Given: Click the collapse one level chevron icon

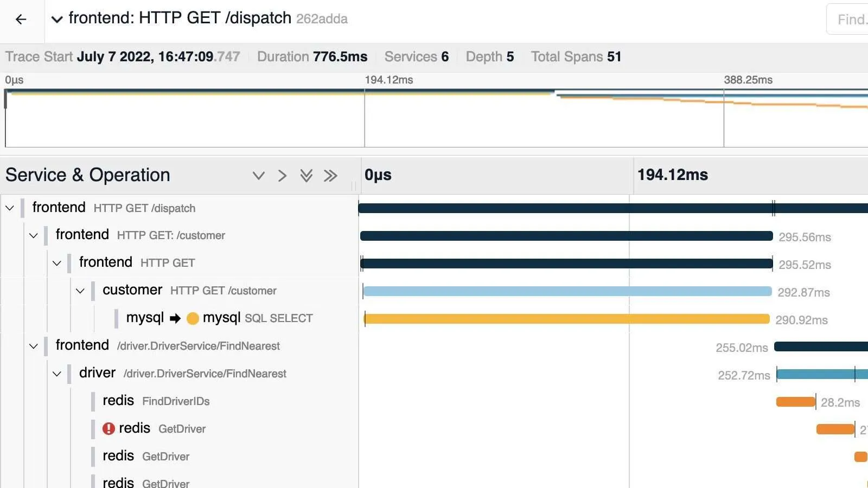Looking at the screenshot, I should pyautogui.click(x=282, y=176).
